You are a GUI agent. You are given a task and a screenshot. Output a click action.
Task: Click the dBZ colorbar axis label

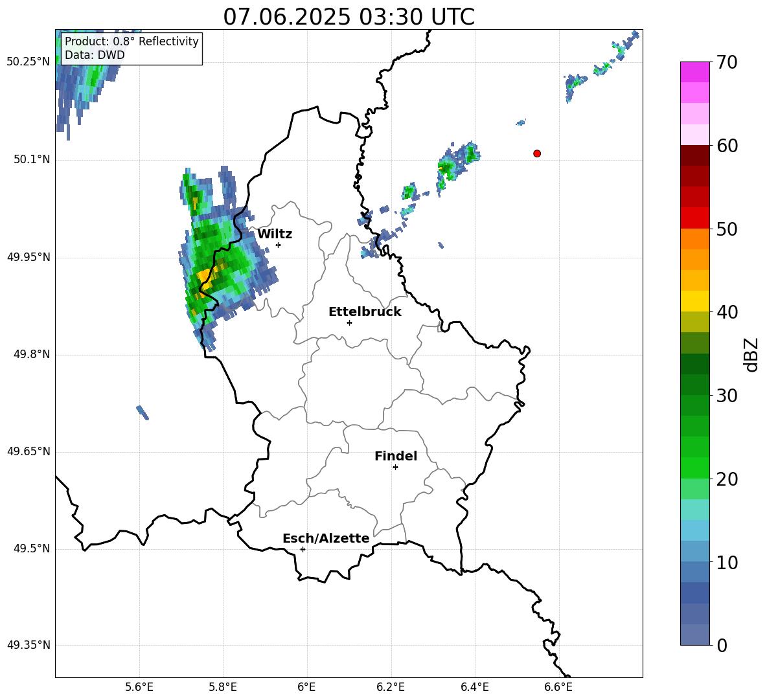click(752, 354)
